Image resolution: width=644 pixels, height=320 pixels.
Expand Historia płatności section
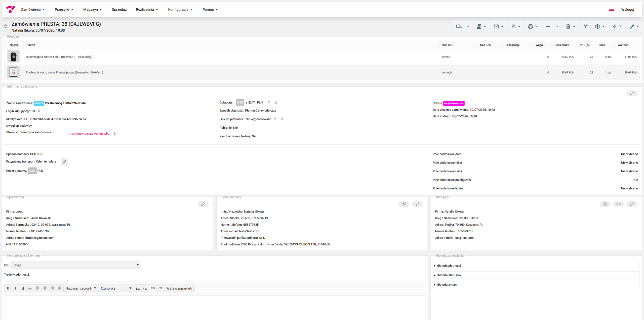536,266
